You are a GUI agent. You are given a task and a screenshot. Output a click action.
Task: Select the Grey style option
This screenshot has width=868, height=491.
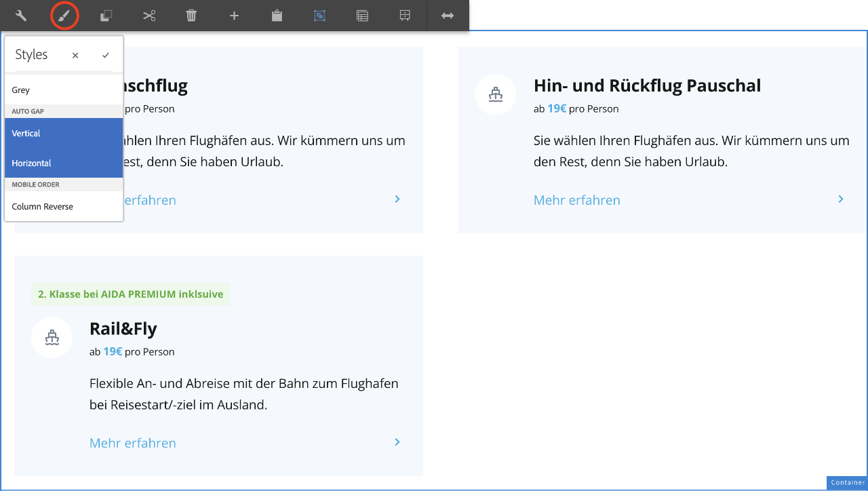pyautogui.click(x=64, y=90)
